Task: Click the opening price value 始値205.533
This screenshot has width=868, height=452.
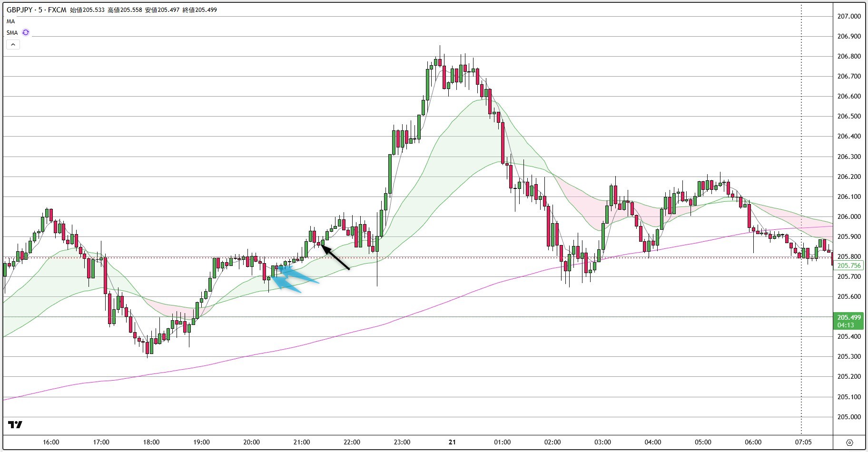Action: pyautogui.click(x=87, y=10)
